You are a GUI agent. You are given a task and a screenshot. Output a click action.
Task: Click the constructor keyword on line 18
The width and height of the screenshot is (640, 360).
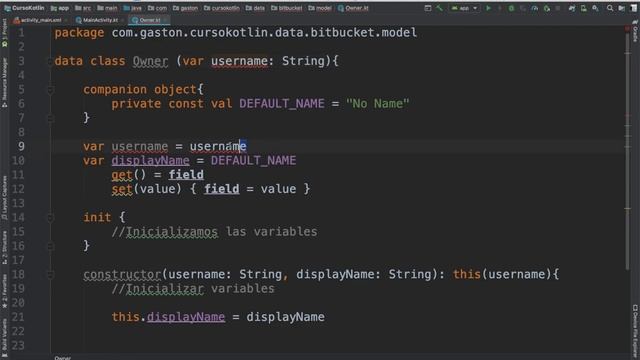click(x=122, y=275)
